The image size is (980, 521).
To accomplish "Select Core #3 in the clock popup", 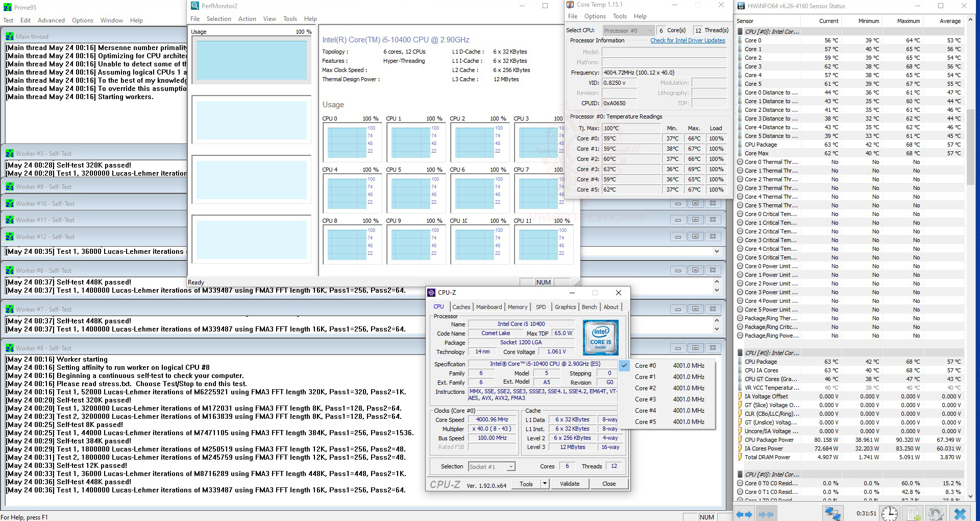I will 645,399.
